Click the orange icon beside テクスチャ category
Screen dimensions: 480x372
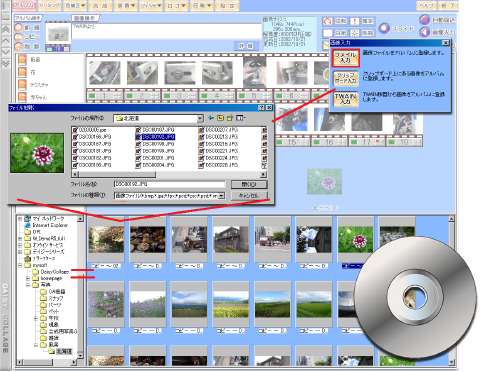[x=22, y=85]
